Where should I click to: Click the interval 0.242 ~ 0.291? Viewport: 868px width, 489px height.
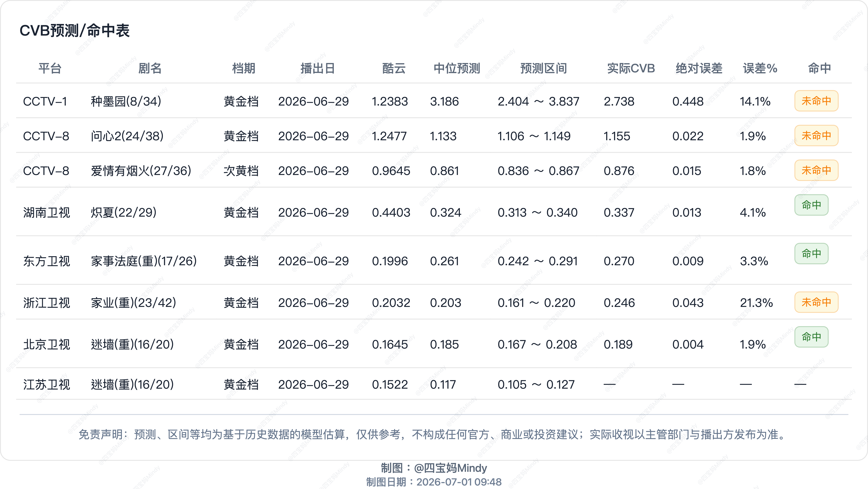tap(537, 261)
